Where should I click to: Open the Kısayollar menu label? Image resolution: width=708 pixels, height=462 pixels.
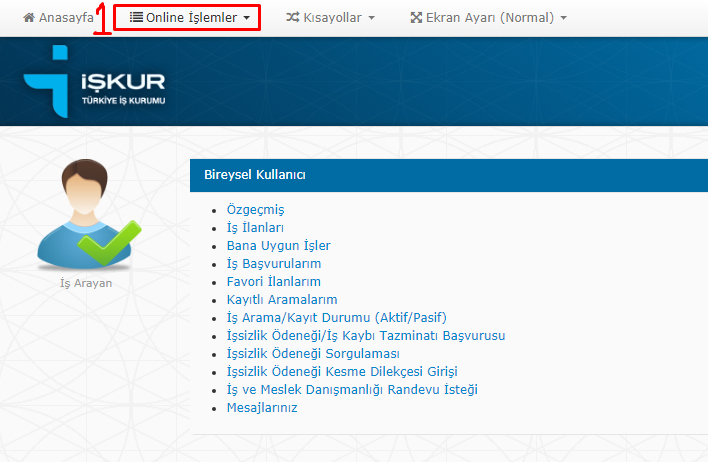(332, 18)
